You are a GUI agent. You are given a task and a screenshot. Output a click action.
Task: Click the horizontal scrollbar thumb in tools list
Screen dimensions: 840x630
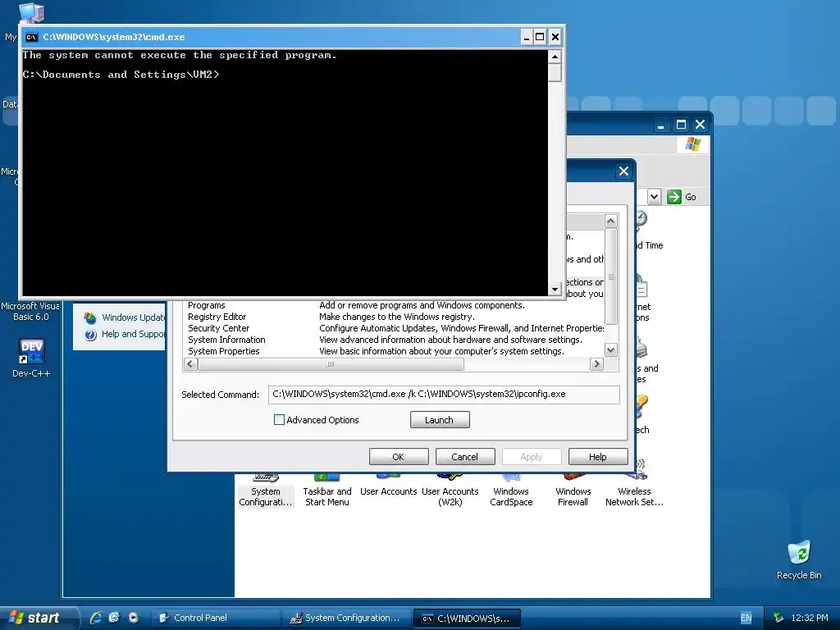(331, 364)
